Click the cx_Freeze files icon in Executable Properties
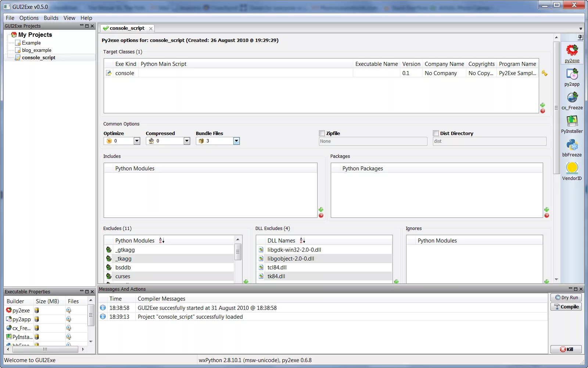This screenshot has width=588, height=368. pyautogui.click(x=68, y=328)
